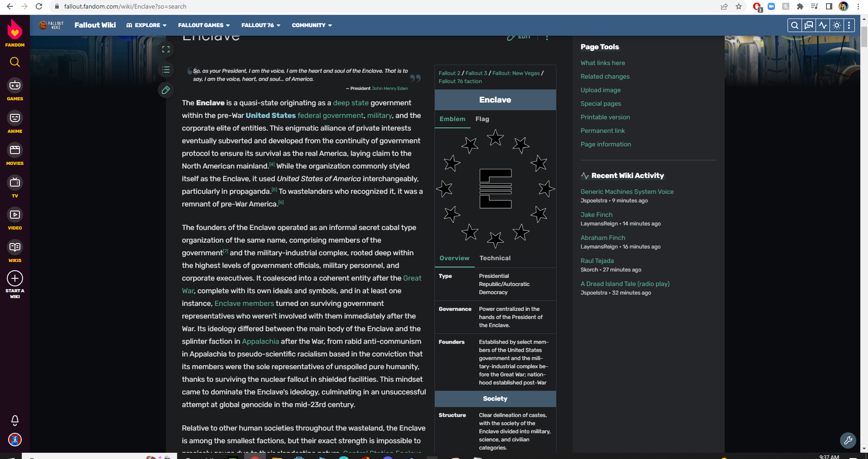Open John Henry Eden link

pos(390,89)
